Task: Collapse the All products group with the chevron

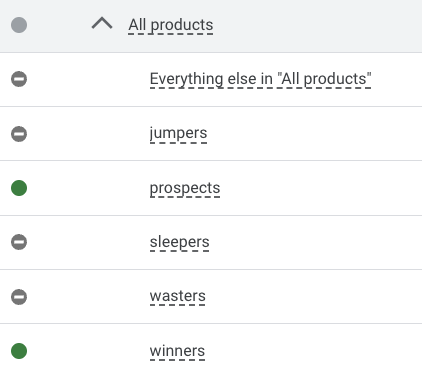Action: 102,24
